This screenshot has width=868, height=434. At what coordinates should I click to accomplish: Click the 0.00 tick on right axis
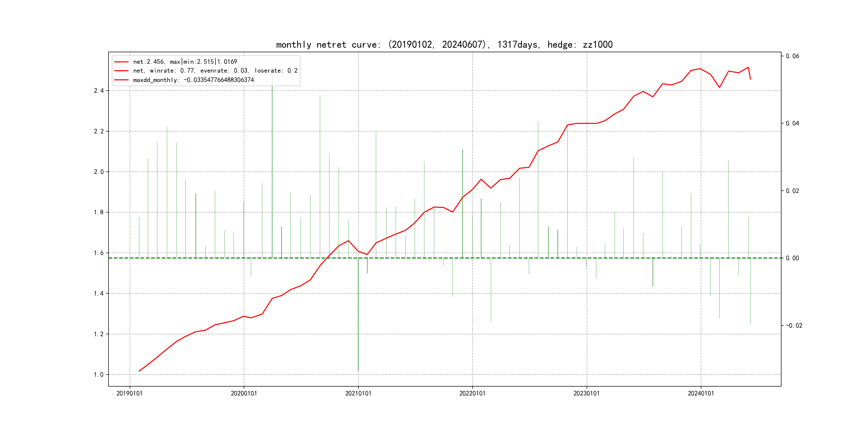[x=792, y=258]
